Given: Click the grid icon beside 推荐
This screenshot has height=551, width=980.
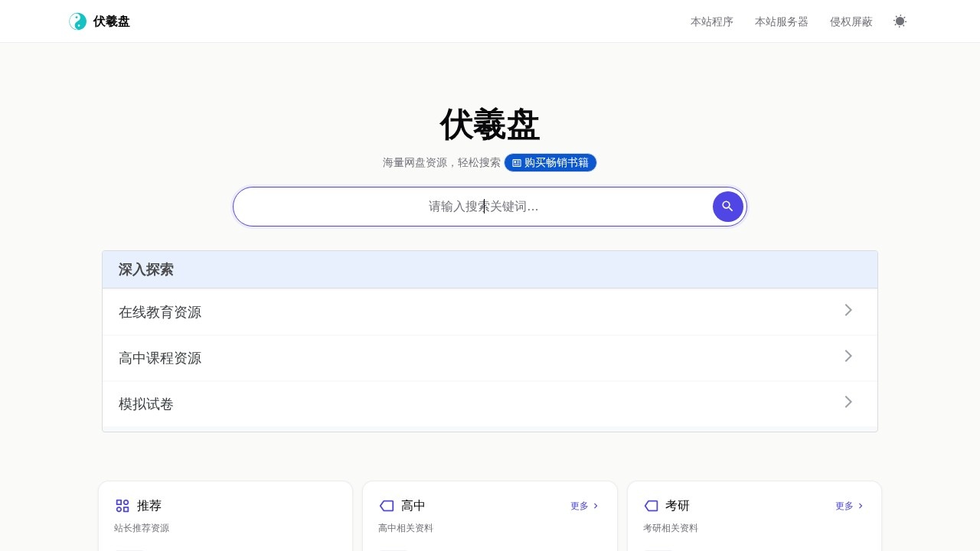Looking at the screenshot, I should tap(122, 506).
